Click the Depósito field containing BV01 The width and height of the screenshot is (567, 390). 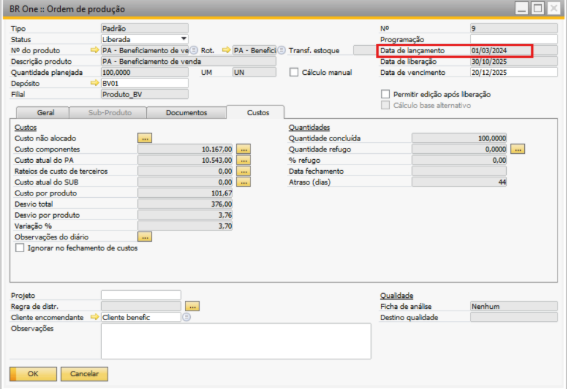click(x=145, y=83)
